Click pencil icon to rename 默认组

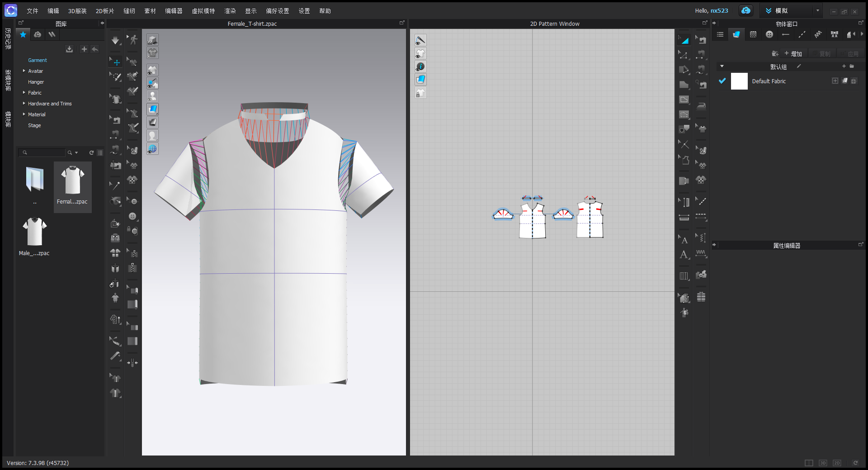pyautogui.click(x=799, y=66)
